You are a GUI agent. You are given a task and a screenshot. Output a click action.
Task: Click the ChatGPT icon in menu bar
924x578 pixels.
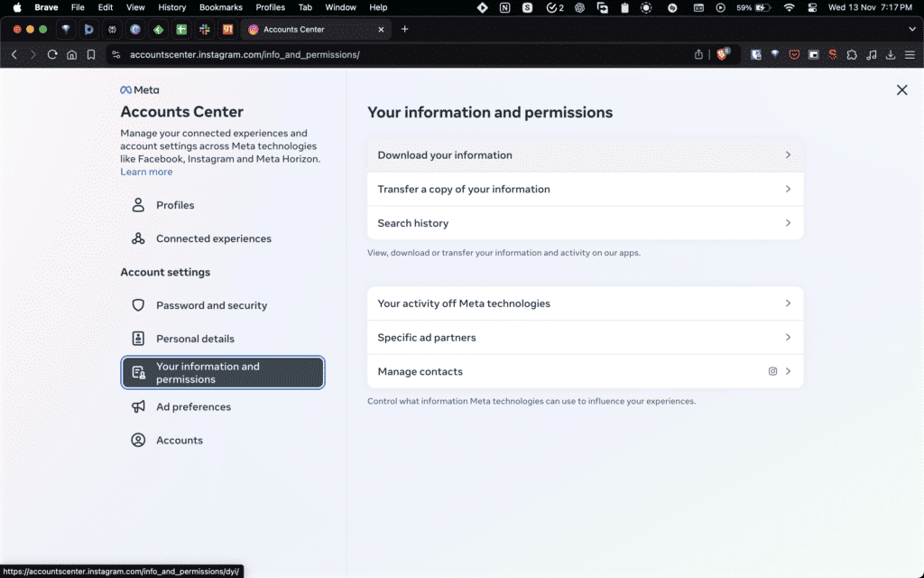coord(579,7)
